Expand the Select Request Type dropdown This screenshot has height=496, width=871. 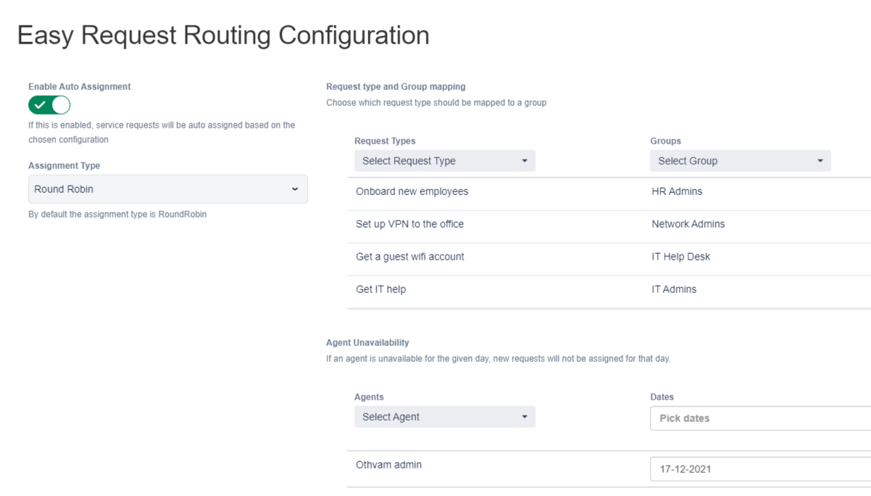(x=444, y=161)
